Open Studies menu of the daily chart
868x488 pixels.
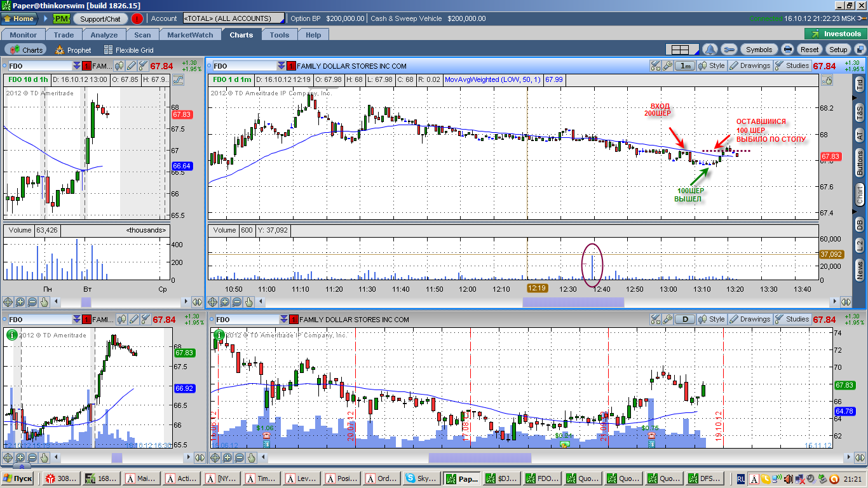coord(792,319)
